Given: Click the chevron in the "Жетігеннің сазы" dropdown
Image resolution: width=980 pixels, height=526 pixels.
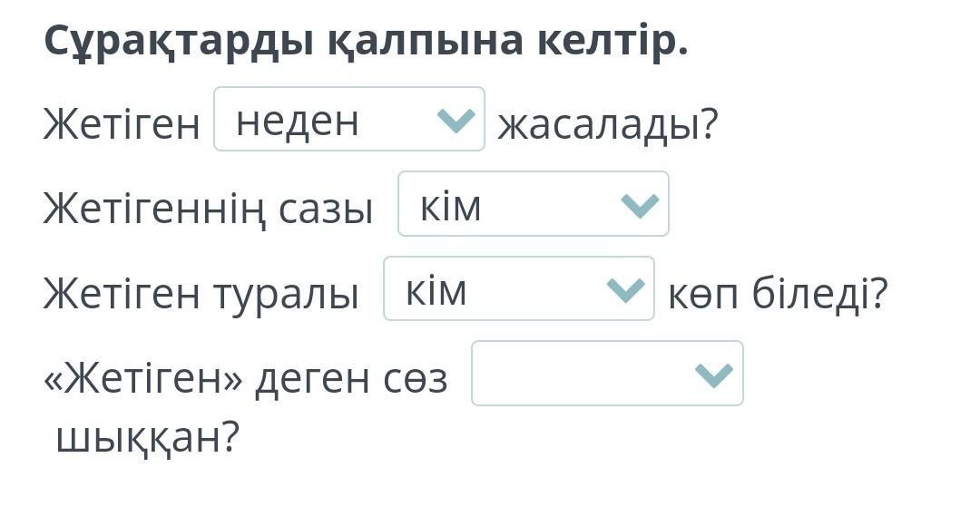Looking at the screenshot, I should 640,205.
